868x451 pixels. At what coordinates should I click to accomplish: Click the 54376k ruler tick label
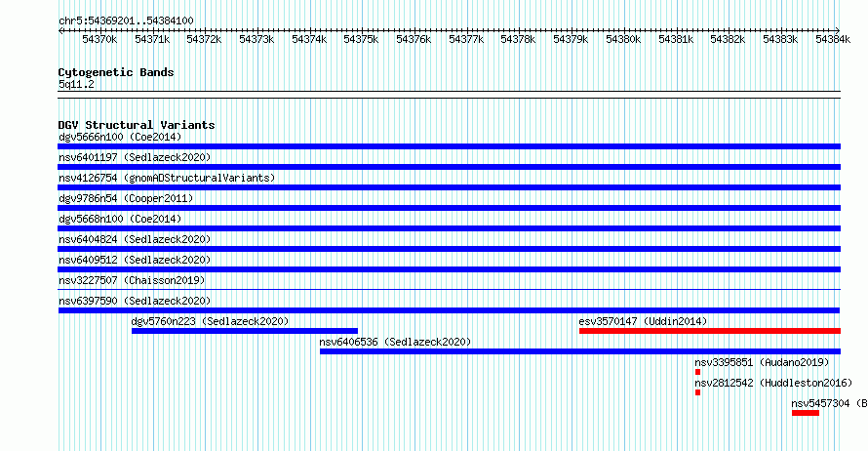point(414,39)
